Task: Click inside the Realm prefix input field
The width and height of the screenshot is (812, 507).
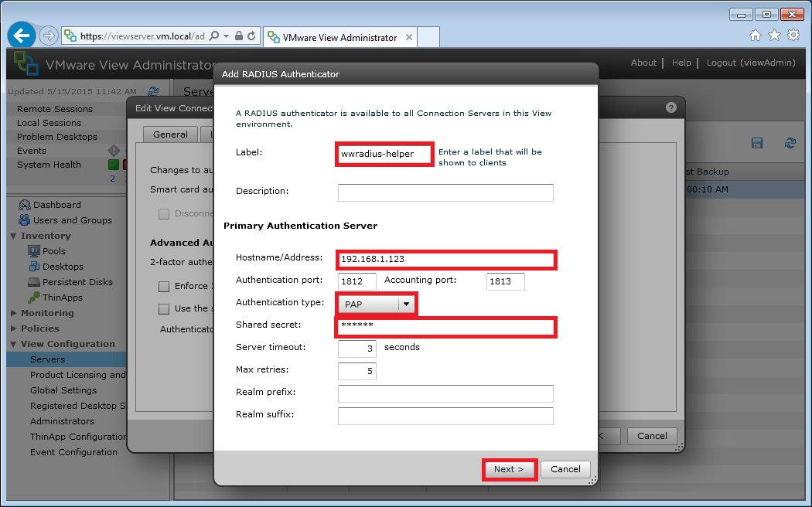Action: pos(445,393)
